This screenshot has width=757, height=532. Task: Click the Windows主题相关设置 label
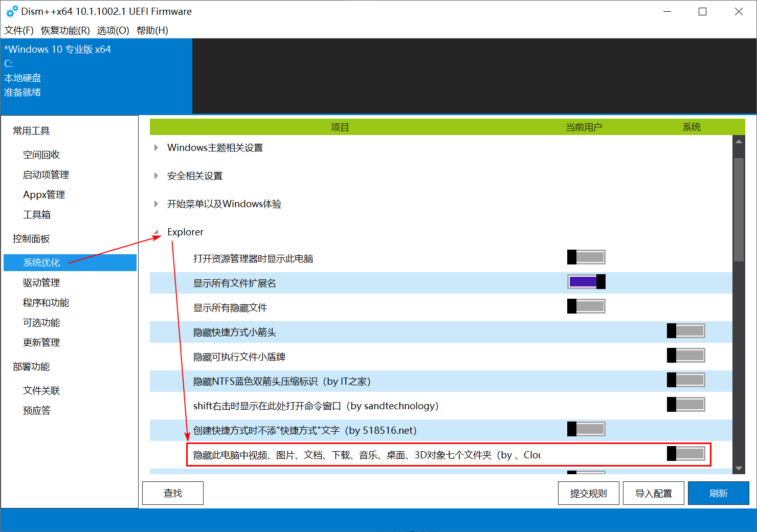tap(215, 148)
